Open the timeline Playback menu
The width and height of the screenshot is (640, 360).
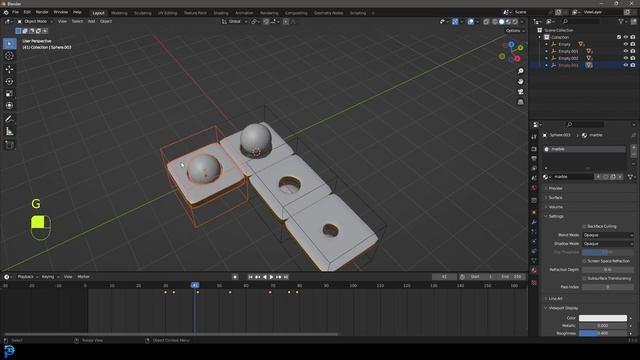[x=27, y=277]
